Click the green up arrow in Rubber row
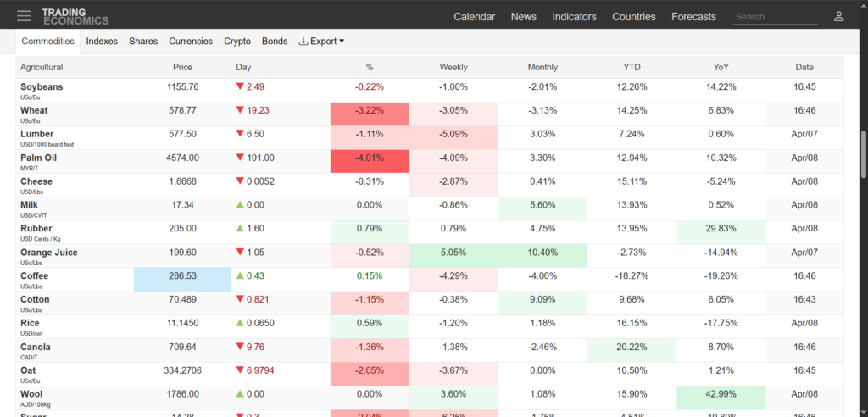This screenshot has height=417, width=868. click(241, 229)
